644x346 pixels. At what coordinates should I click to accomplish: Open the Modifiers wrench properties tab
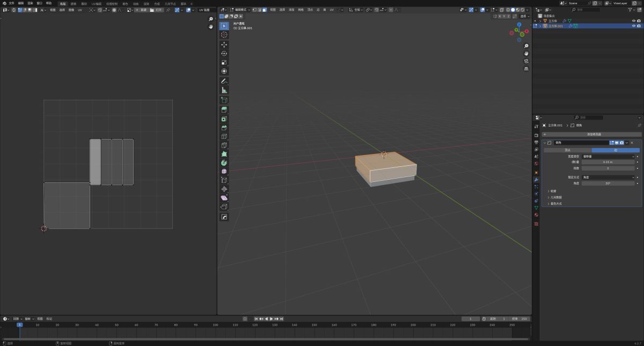(x=536, y=179)
